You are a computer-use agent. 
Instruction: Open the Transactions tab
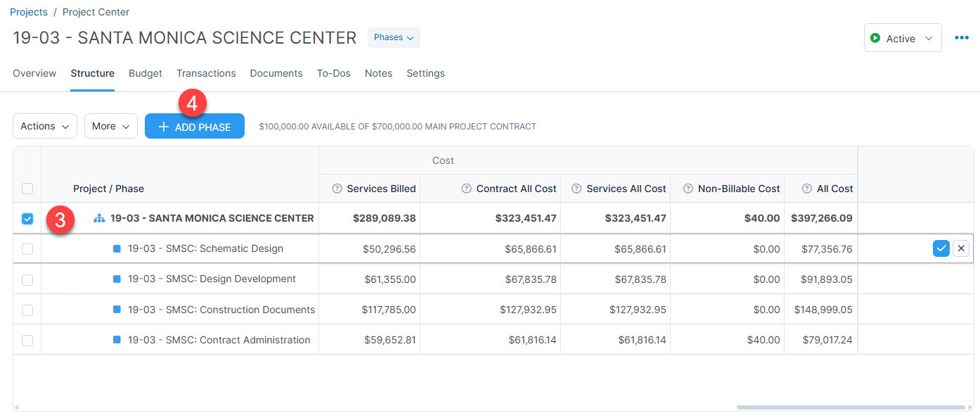tap(206, 73)
